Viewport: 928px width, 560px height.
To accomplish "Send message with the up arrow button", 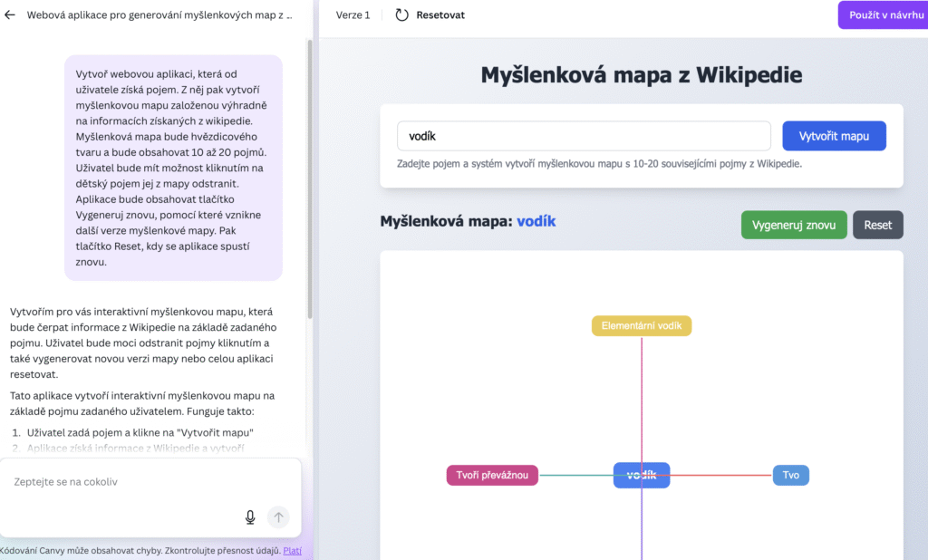I will tap(278, 517).
